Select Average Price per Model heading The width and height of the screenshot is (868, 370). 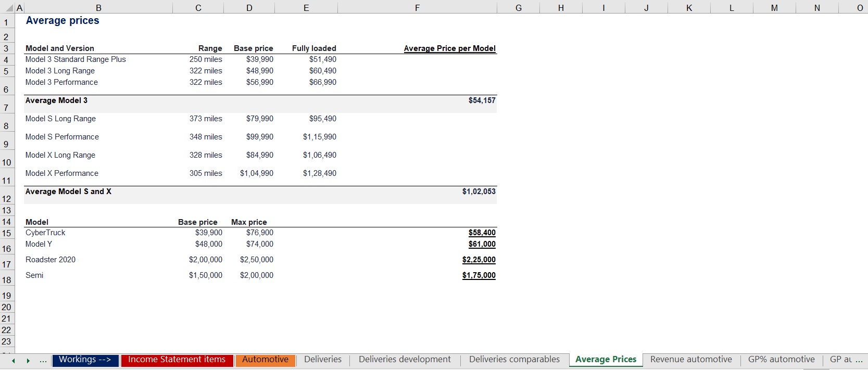pos(450,48)
